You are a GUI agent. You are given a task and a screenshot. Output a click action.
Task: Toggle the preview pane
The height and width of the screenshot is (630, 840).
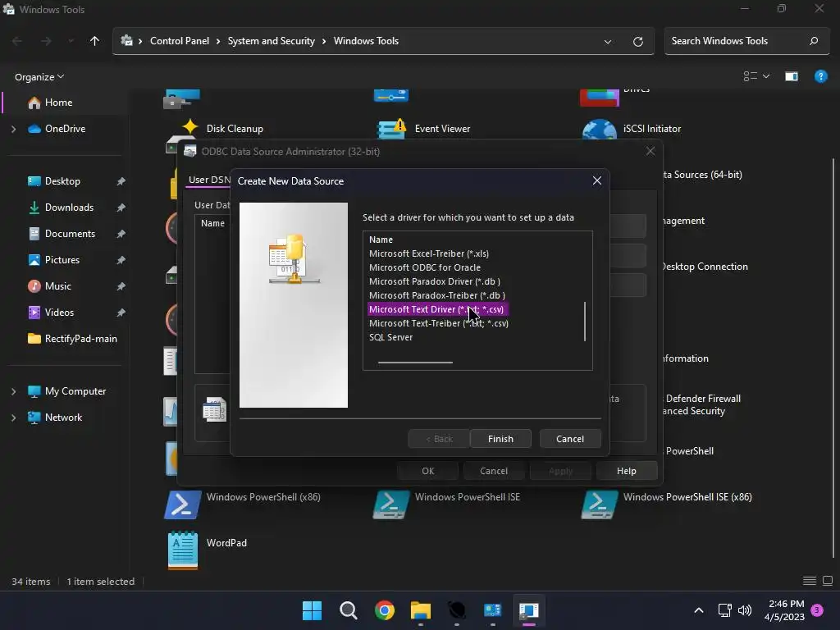[792, 76]
